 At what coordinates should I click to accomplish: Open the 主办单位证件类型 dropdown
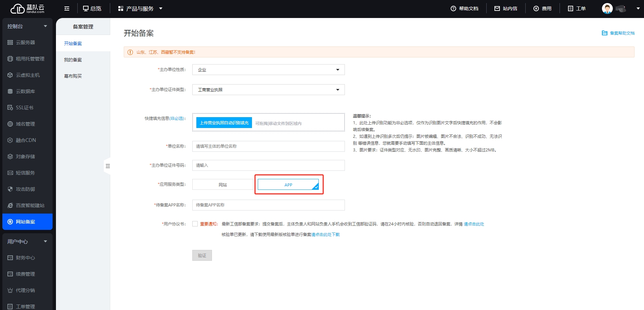(268, 90)
